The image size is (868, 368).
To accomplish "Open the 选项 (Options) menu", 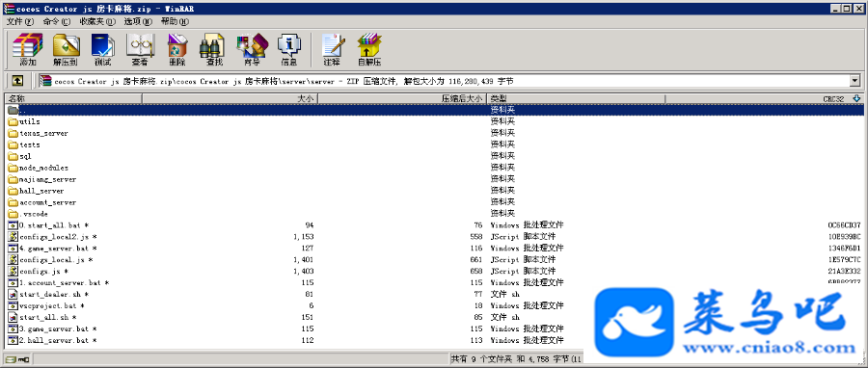I will tap(138, 21).
